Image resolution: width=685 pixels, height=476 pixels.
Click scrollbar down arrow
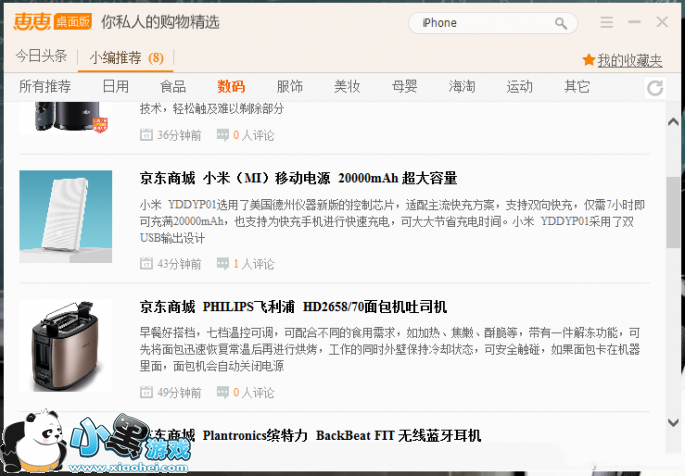[x=673, y=423]
